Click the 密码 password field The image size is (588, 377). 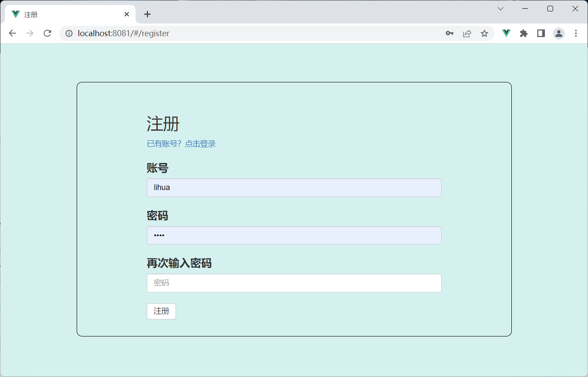point(294,235)
